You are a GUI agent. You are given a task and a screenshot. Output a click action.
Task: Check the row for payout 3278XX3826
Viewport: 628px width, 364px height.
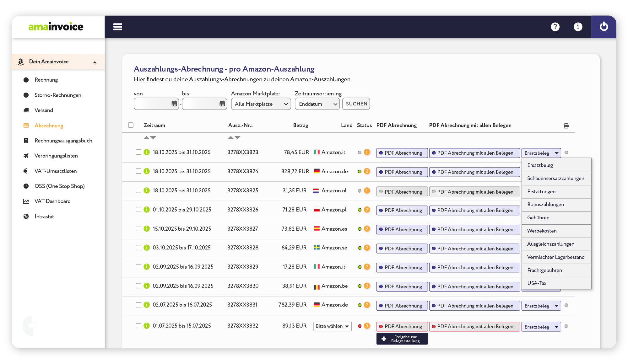coord(138,210)
